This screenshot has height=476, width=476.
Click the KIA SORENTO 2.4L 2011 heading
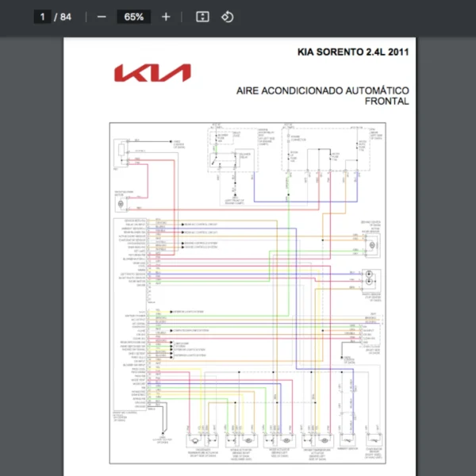point(353,52)
